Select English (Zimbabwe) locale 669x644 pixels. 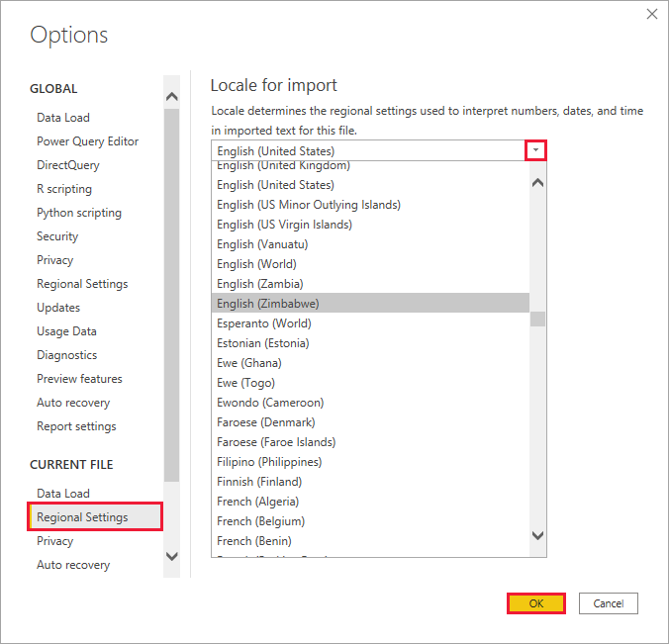click(370, 304)
